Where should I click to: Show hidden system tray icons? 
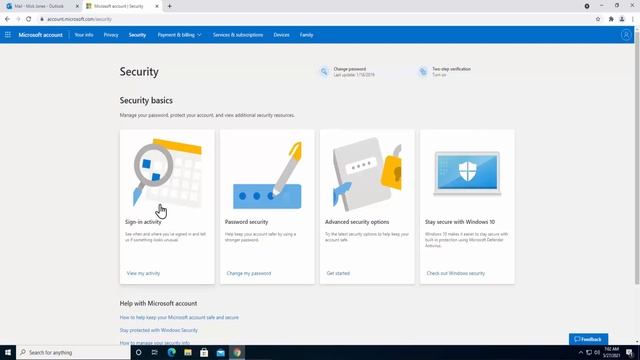tap(580, 352)
